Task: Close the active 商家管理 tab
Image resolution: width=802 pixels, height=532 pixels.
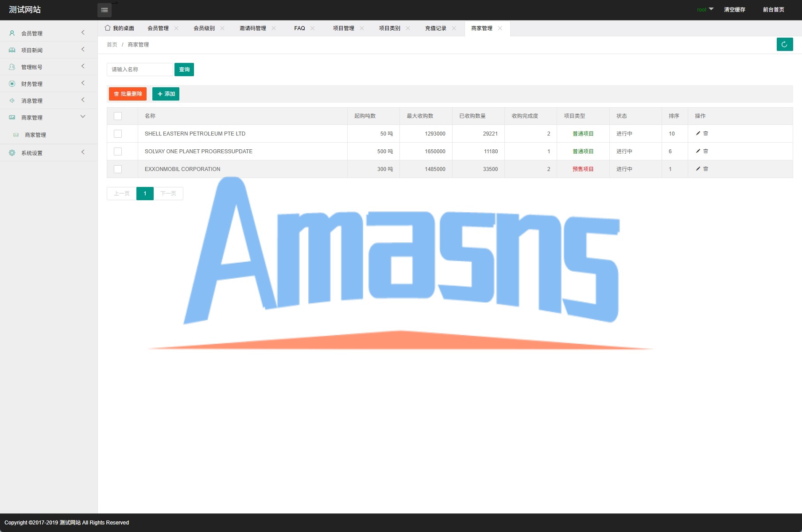Action: pos(500,28)
